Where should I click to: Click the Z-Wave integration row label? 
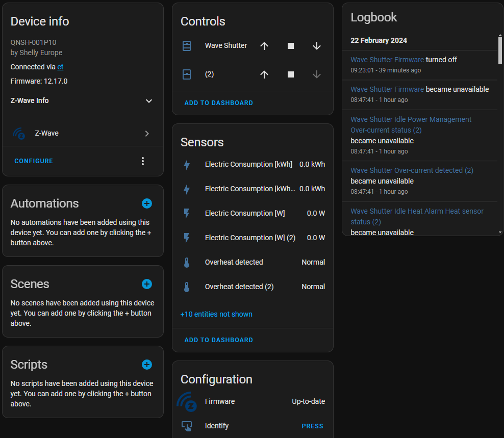[x=46, y=134]
